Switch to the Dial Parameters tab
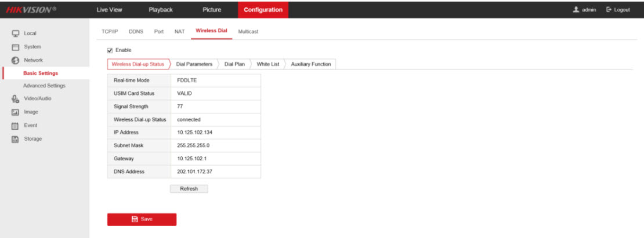This screenshot has height=238, width=644. tap(194, 64)
